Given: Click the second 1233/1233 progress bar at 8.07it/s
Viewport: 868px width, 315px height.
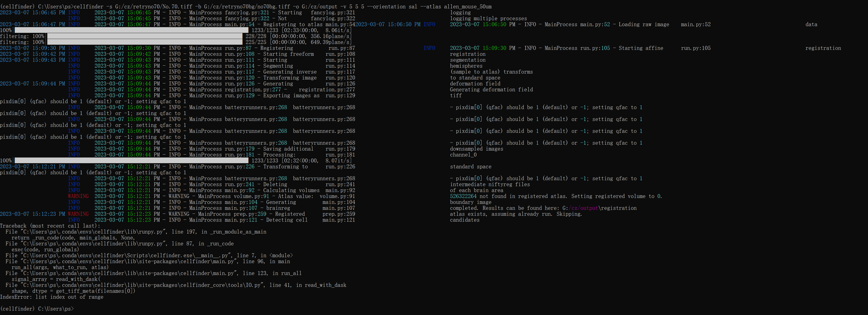Looking at the screenshot, I should (131, 161).
